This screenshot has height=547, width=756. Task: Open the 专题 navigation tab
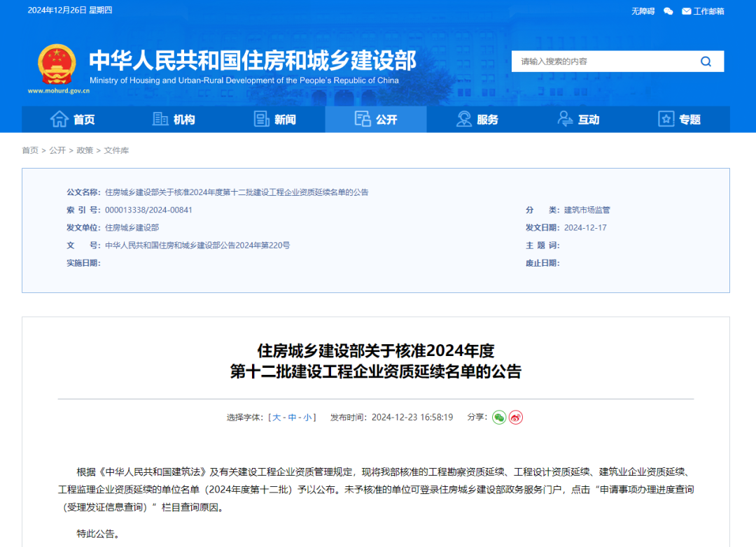(679, 120)
